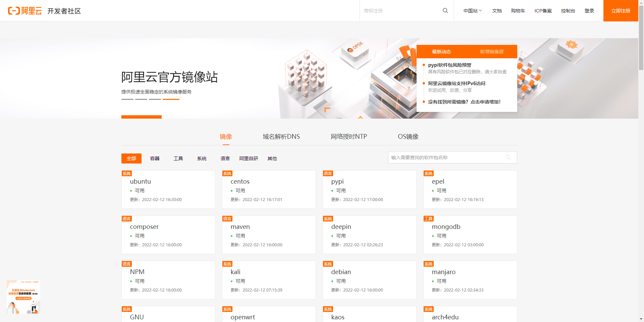Screen dimensions: 644x322
Task: Filter mirrors by 其他
Action: coord(272,158)
